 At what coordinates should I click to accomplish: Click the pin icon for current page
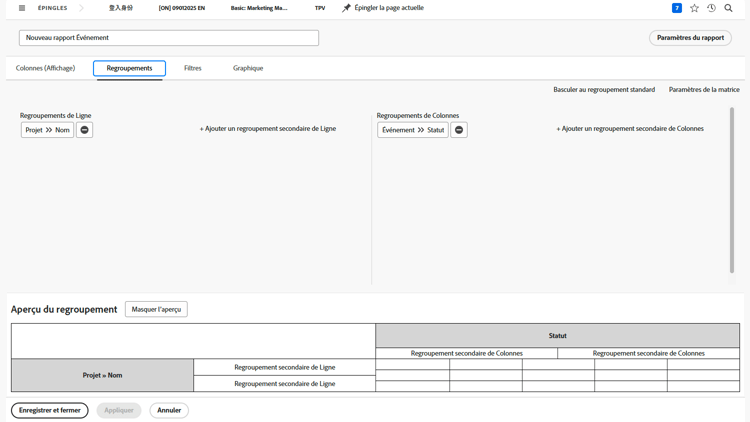click(x=346, y=8)
